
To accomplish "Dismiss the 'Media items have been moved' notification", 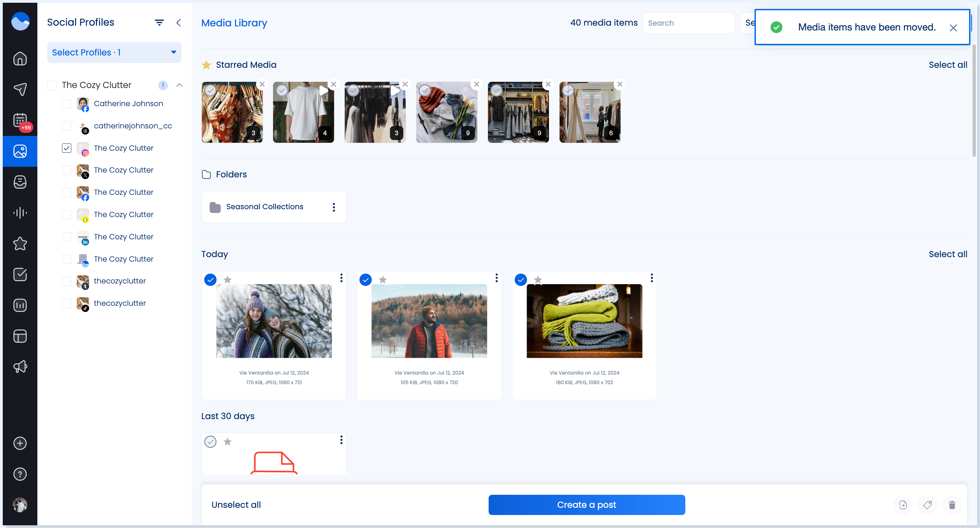I will (953, 28).
